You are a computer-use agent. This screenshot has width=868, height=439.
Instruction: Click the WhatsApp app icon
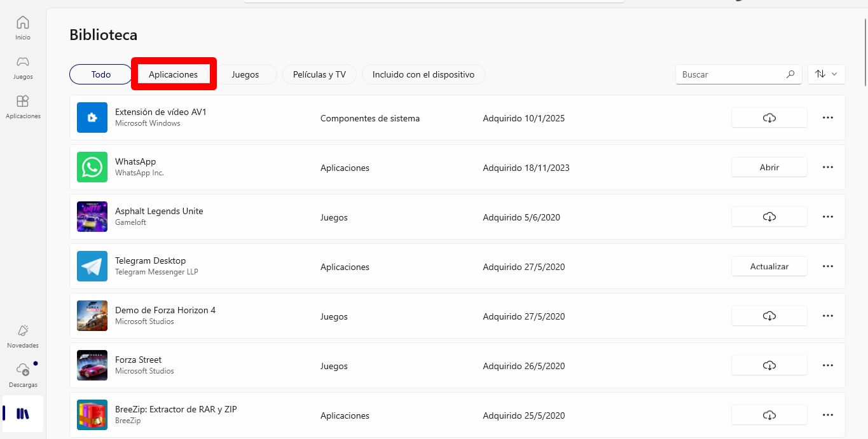point(92,167)
